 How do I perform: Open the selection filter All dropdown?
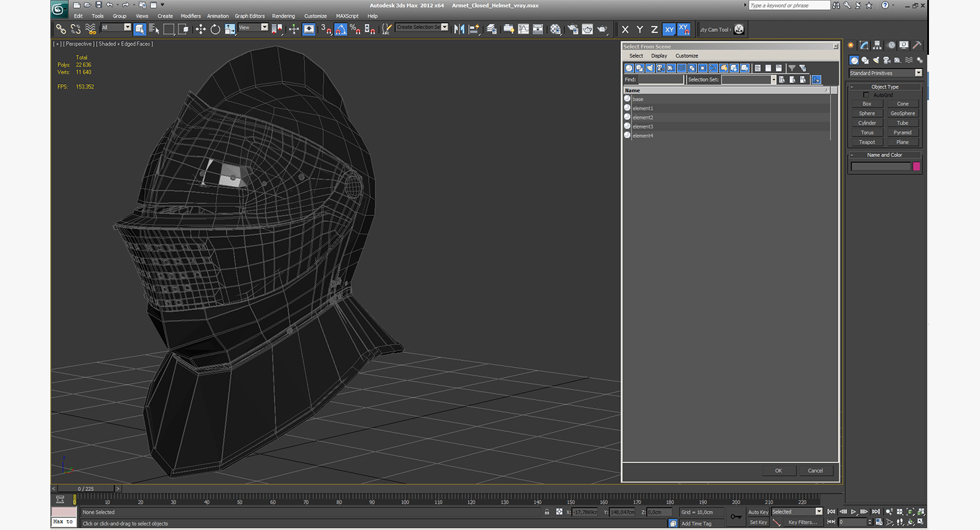[116, 27]
